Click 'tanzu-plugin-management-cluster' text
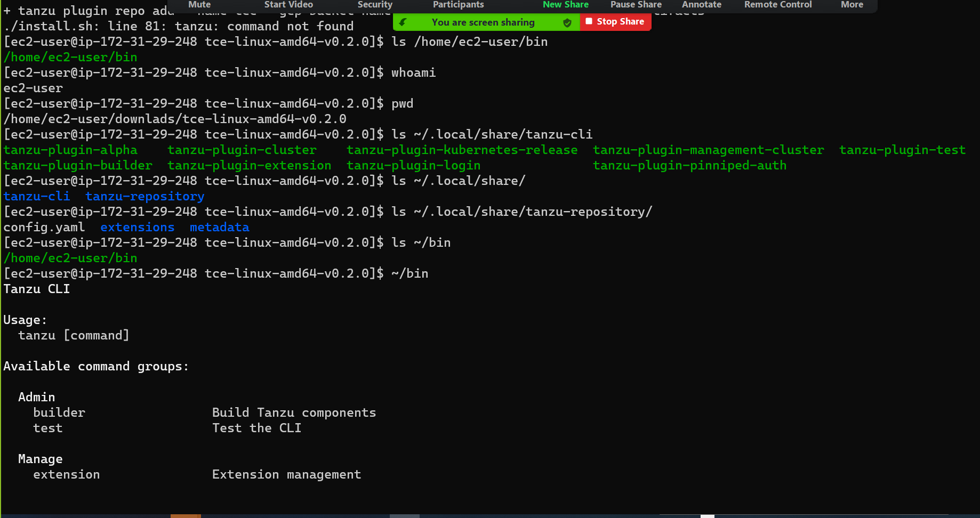This screenshot has width=980, height=518. [709, 150]
